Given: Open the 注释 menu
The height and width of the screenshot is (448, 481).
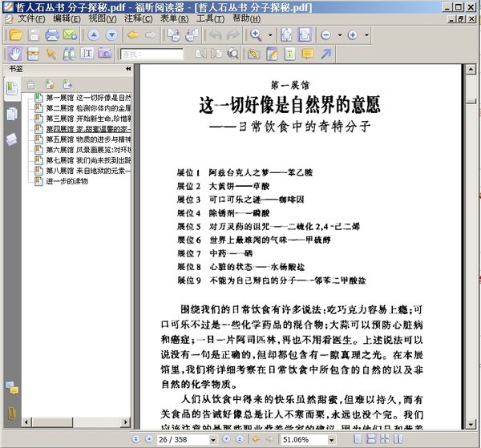Looking at the screenshot, I should (x=139, y=18).
